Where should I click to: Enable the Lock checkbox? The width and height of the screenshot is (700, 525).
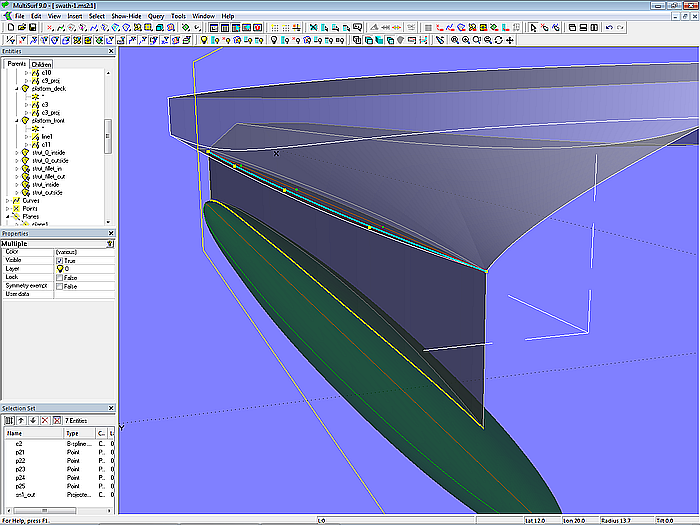[x=60, y=277]
